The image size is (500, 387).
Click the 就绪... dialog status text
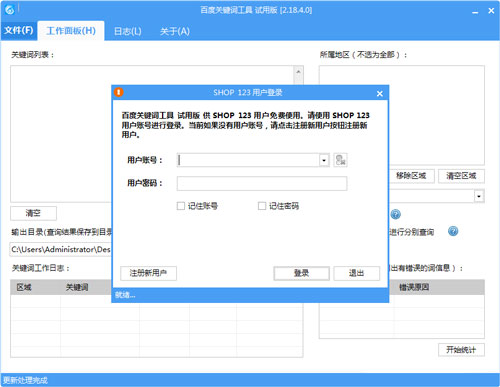click(125, 295)
